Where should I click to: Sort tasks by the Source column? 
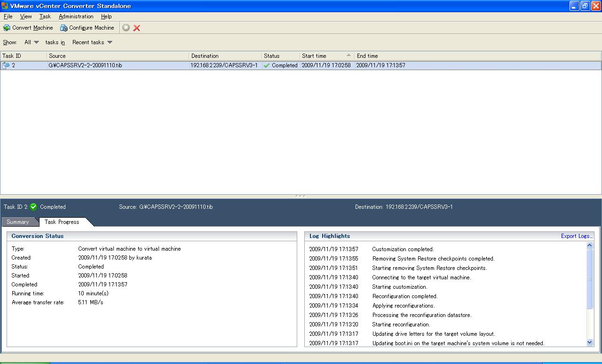[x=118, y=56]
